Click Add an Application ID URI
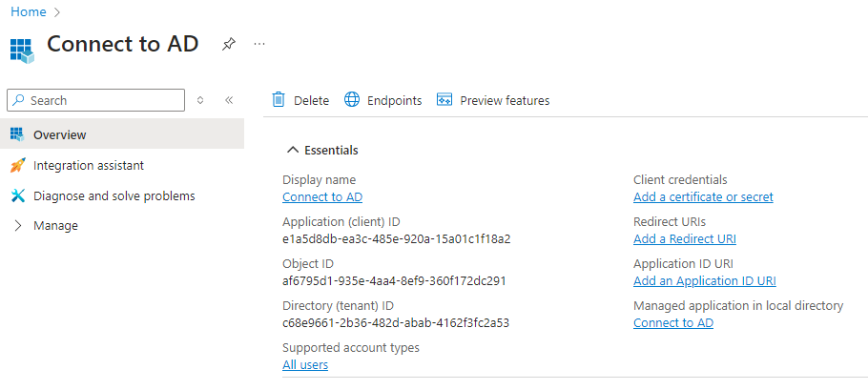Image resolution: width=868 pixels, height=390 pixels. pyautogui.click(x=705, y=281)
